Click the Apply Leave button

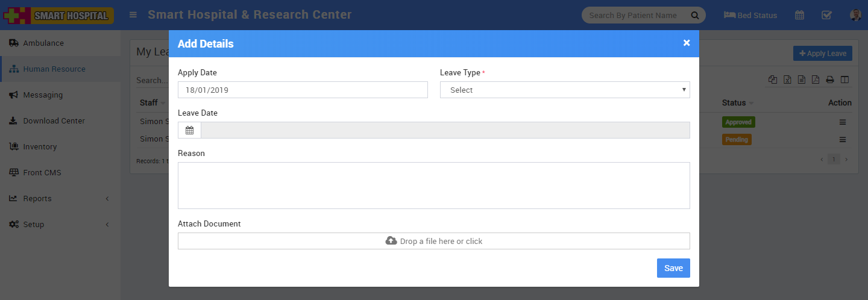coord(822,54)
